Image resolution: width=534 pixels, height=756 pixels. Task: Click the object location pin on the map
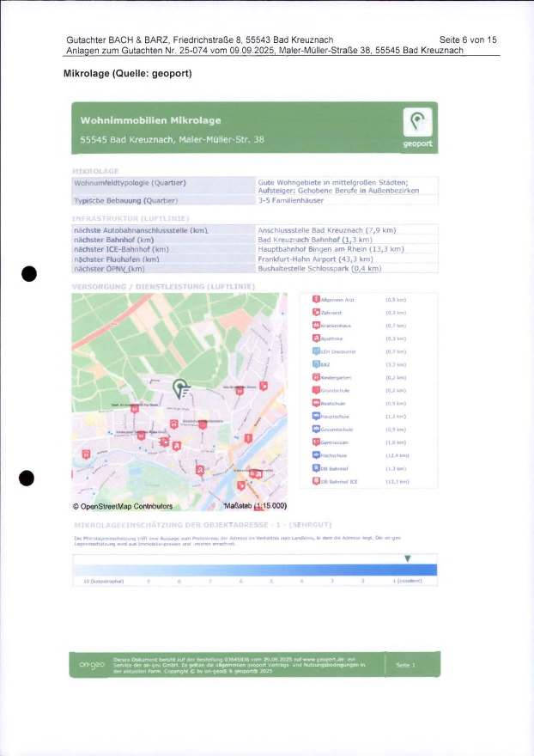click(181, 388)
